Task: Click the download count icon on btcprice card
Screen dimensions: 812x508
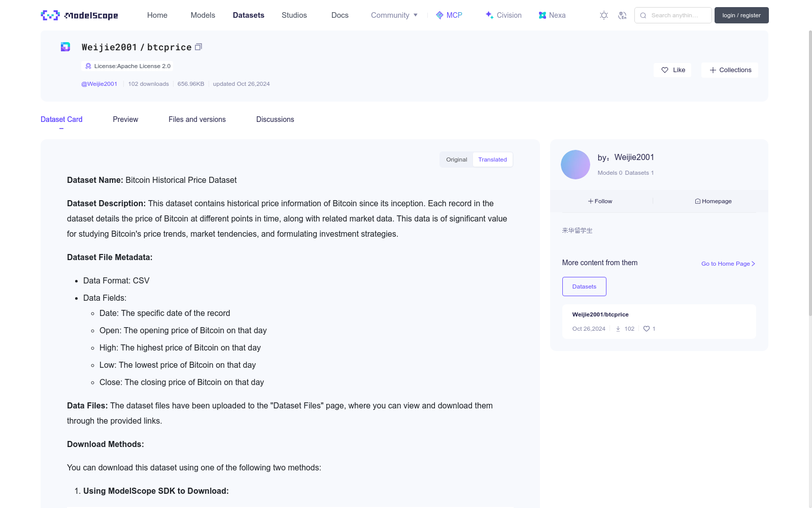Action: tap(618, 329)
